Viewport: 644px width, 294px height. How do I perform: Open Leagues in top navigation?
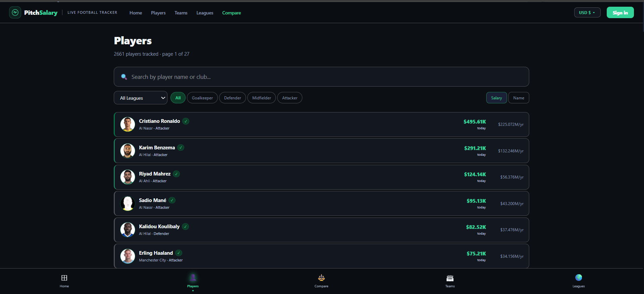(x=205, y=13)
